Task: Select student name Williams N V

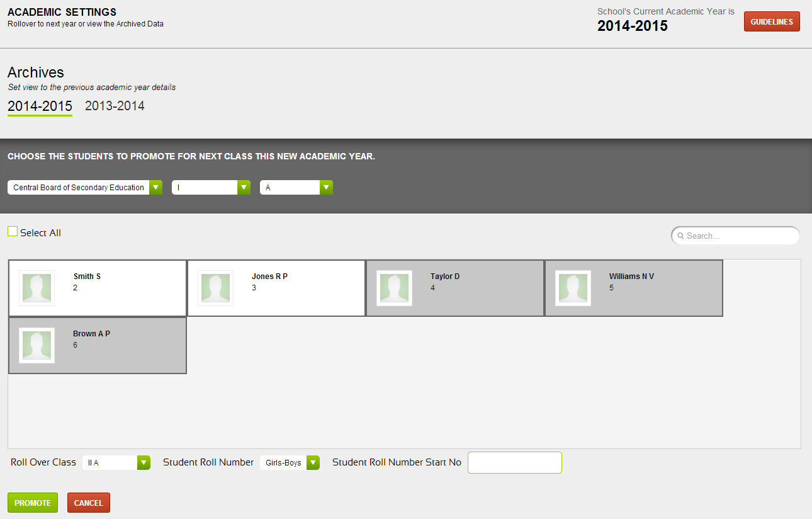Action: click(631, 277)
